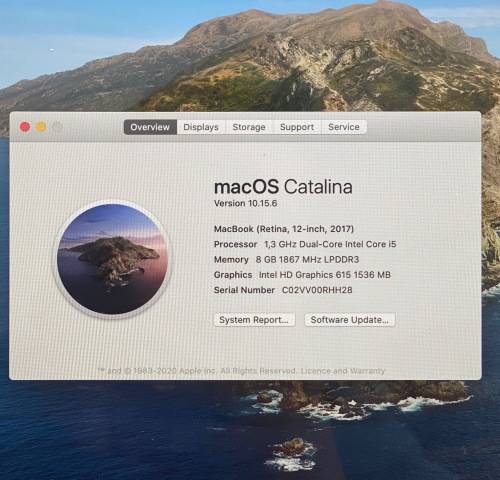Click the Memory label
This screenshot has width=500, height=480.
click(231, 260)
